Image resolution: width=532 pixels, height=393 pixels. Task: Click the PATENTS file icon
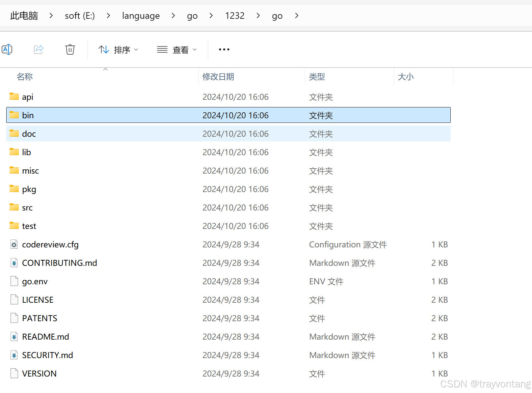point(14,318)
